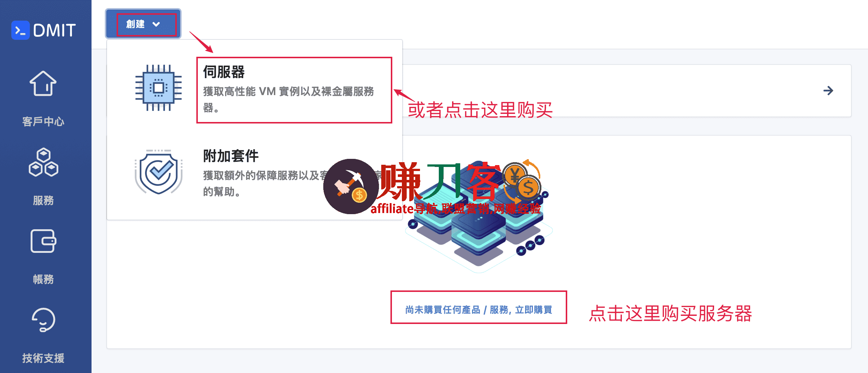This screenshot has width=868, height=373.
Task: Click the chevron next to 創建
Action: tap(156, 24)
